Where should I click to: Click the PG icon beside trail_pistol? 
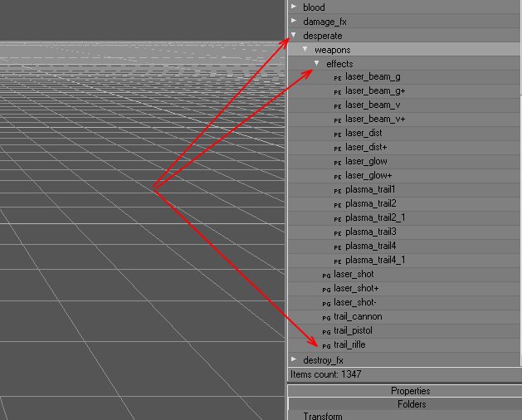[x=326, y=332]
